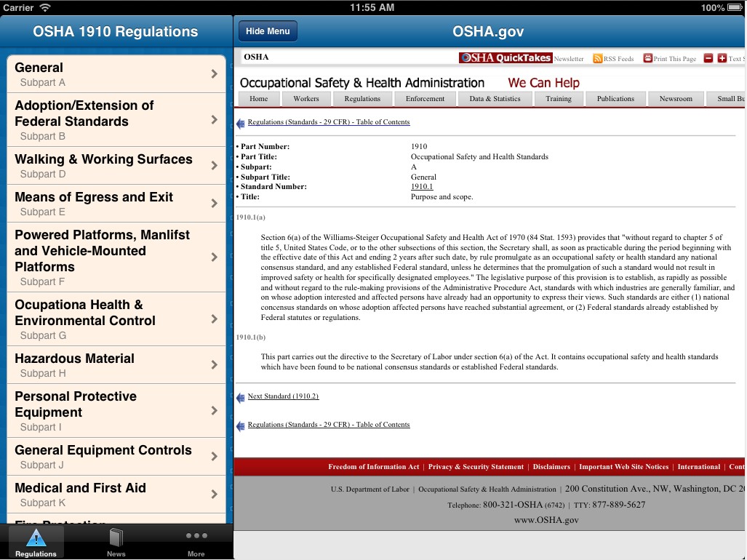Click the OSHA text at page top-left
747x560 pixels.
coord(256,57)
